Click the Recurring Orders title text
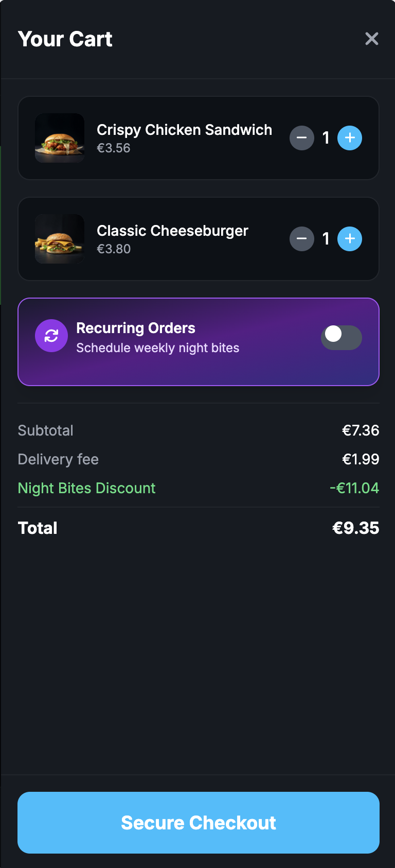Image resolution: width=395 pixels, height=868 pixels. [136, 328]
